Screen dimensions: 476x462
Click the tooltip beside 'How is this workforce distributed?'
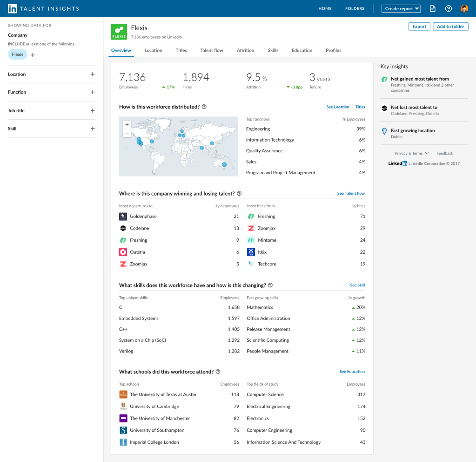point(204,106)
